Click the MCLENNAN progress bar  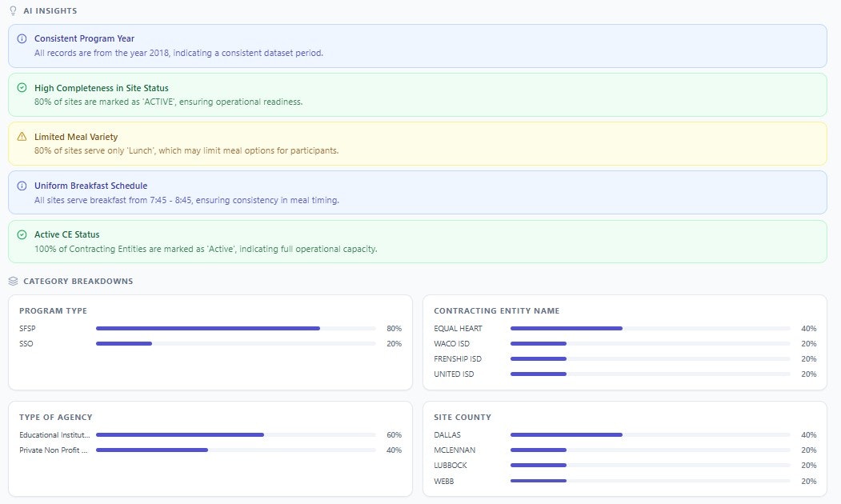651,450
